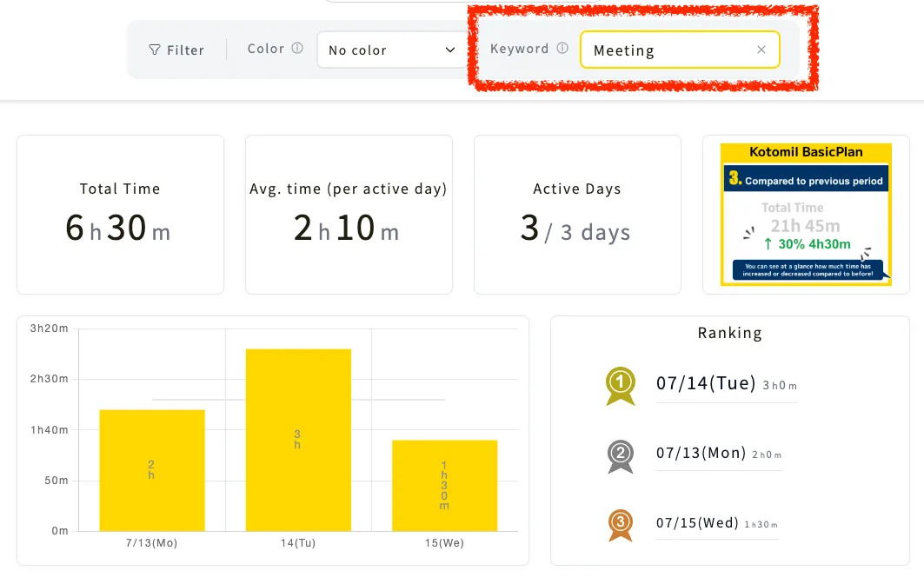Click the 1h40m axis label

[49, 429]
